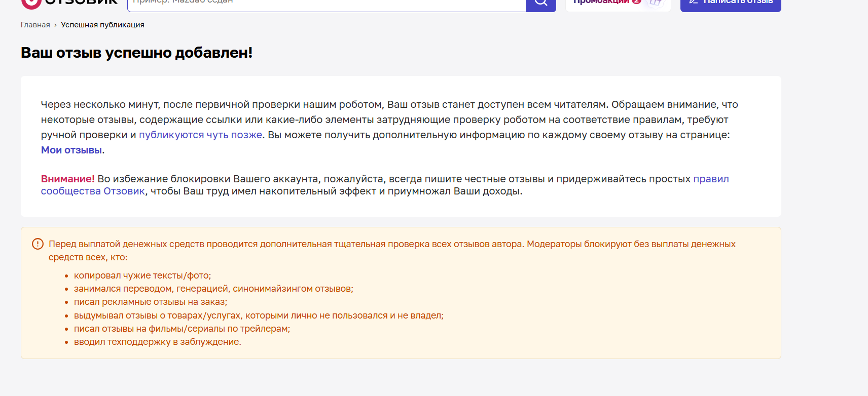Click the warning exclamation icon

coord(38,244)
